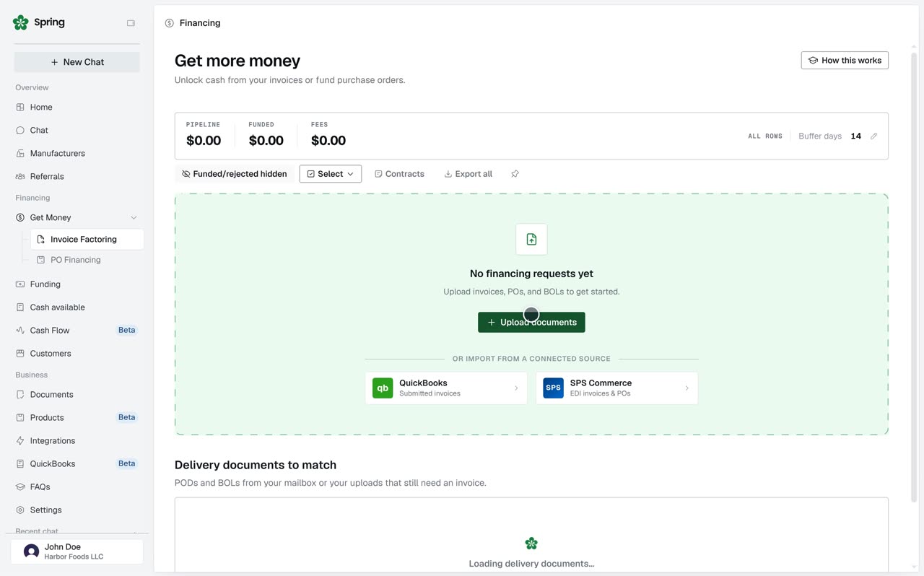Toggle Funded/rejected hidden filter
Viewport: 924px width, 576px height.
[235, 174]
